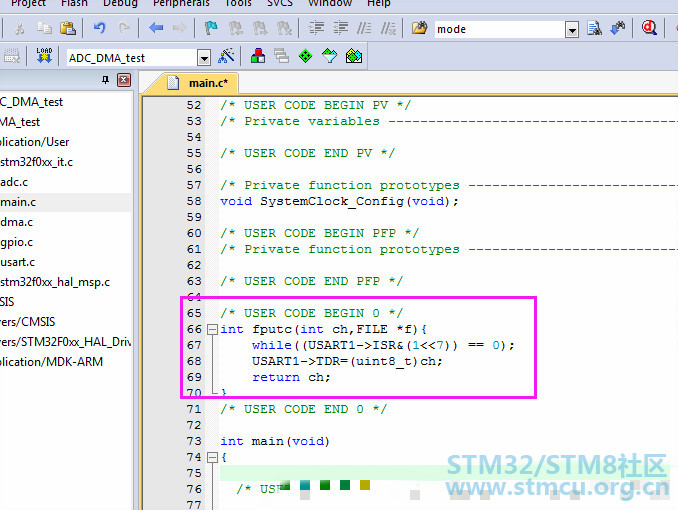Go to the next bookmark
The image size is (678, 510).
point(260,29)
